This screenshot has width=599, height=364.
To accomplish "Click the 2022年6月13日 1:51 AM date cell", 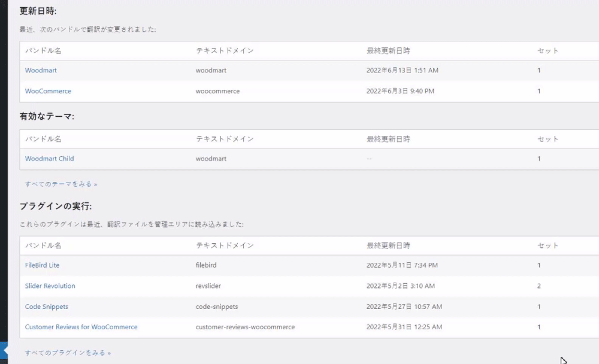I will click(402, 71).
